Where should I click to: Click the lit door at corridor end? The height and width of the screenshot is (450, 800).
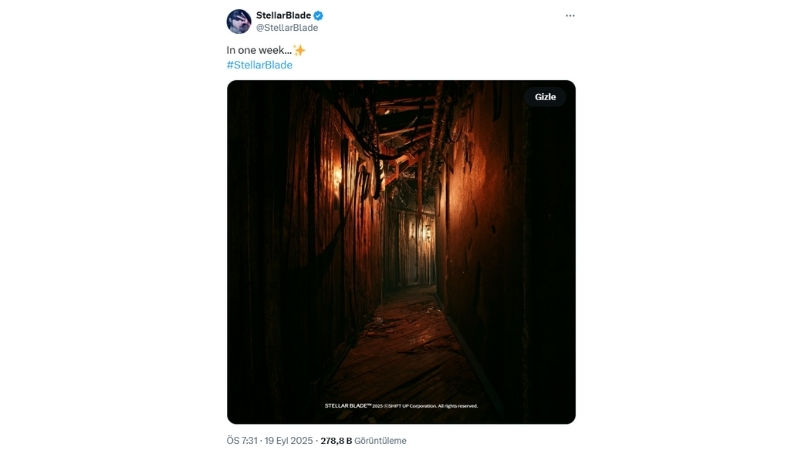pos(412,249)
